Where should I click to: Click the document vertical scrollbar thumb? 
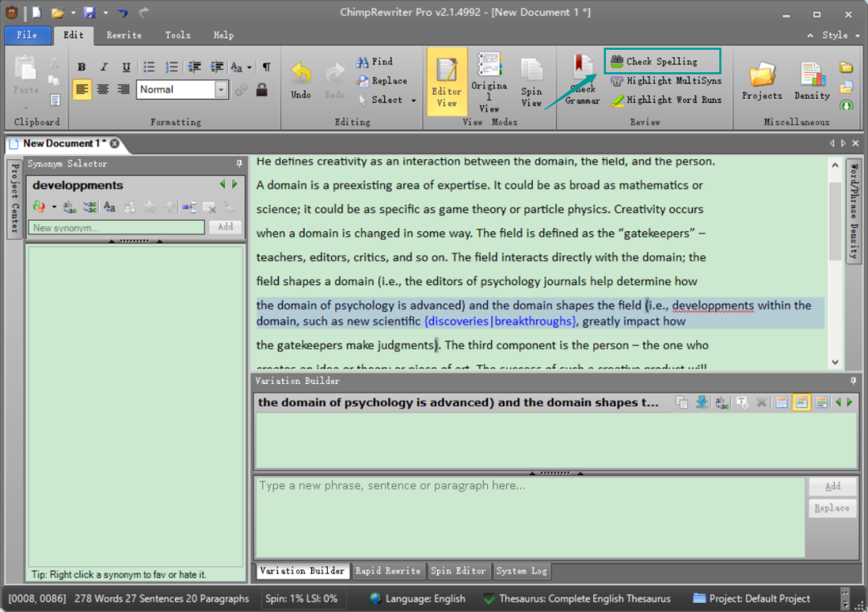[x=835, y=220]
